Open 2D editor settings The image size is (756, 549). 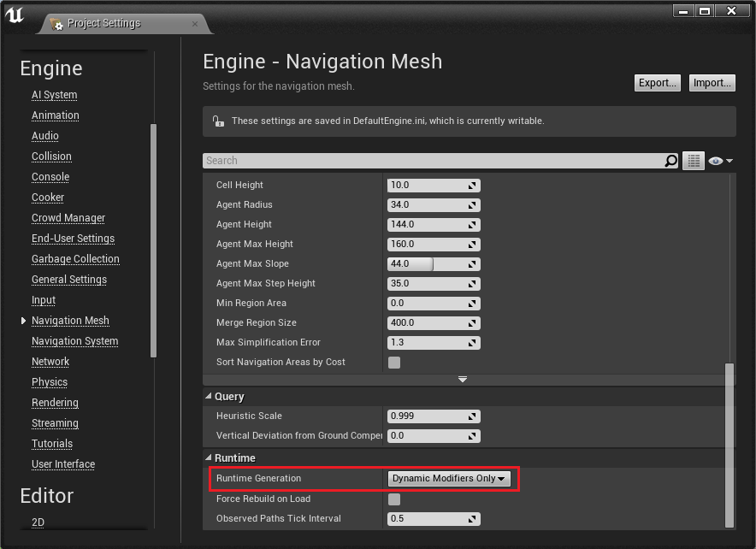(x=38, y=522)
